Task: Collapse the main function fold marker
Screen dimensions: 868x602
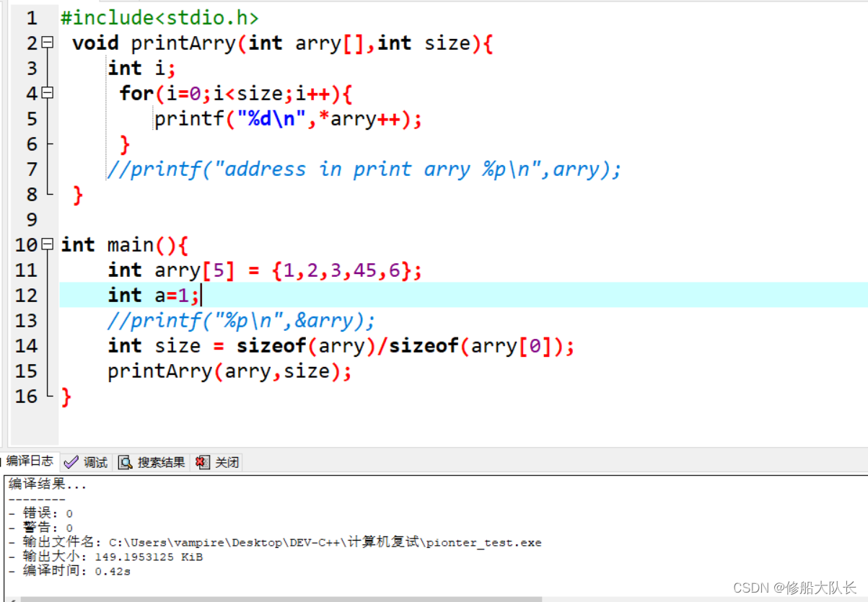Action: [x=48, y=244]
